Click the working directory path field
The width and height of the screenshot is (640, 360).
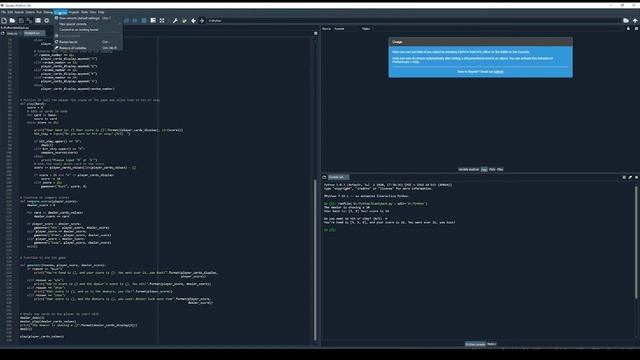click(413, 20)
